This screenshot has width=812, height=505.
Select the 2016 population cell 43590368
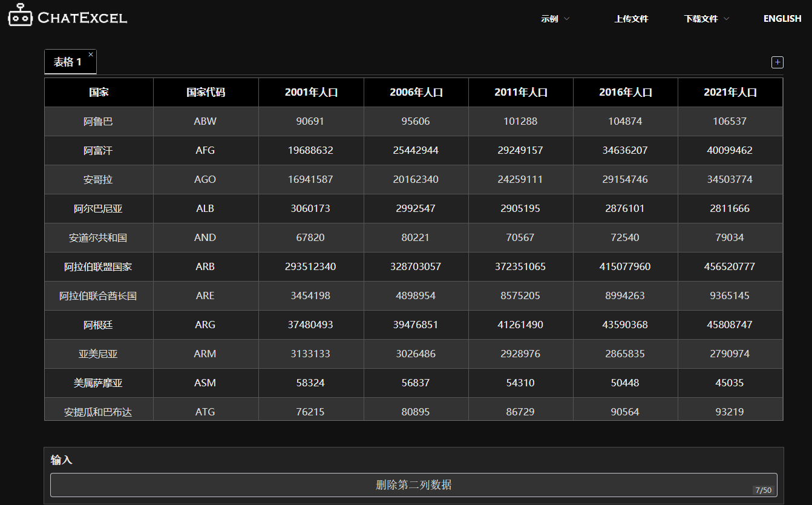pos(625,325)
